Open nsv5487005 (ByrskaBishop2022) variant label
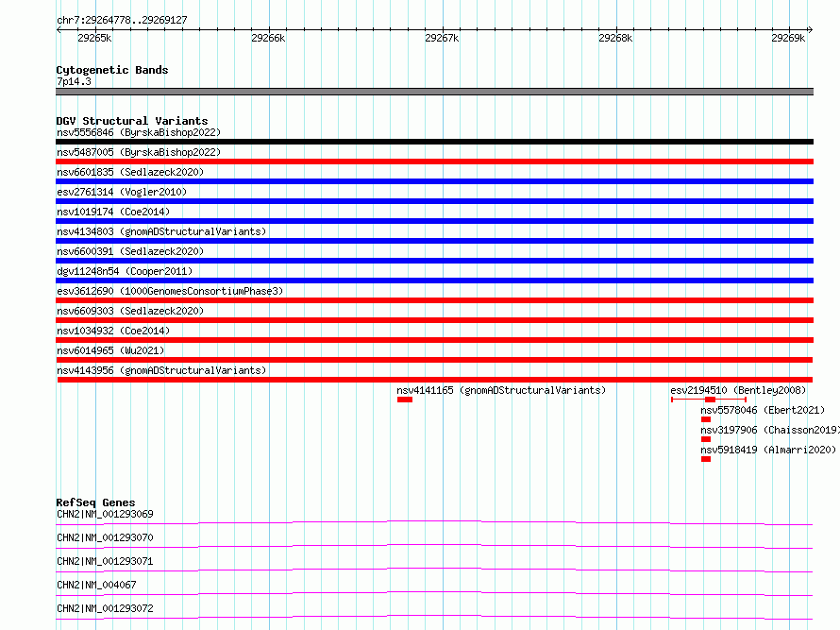Image resolution: width=840 pixels, height=630 pixels. pyautogui.click(x=139, y=152)
